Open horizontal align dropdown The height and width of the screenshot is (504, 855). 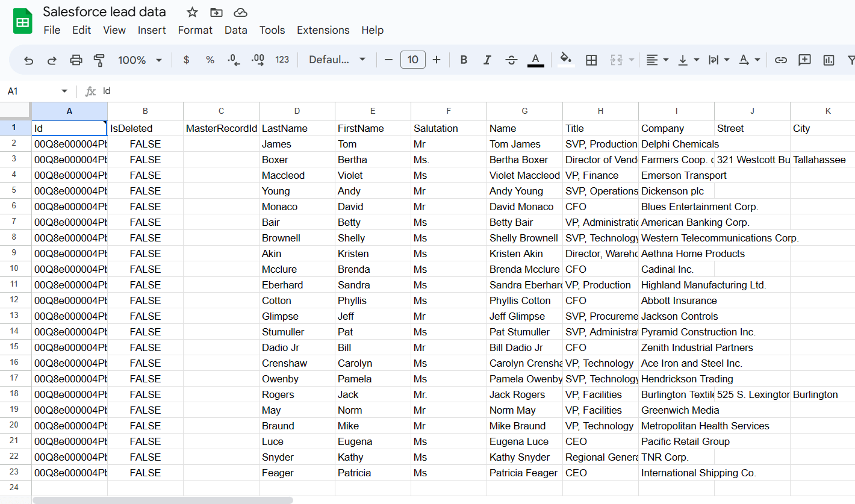click(x=657, y=60)
